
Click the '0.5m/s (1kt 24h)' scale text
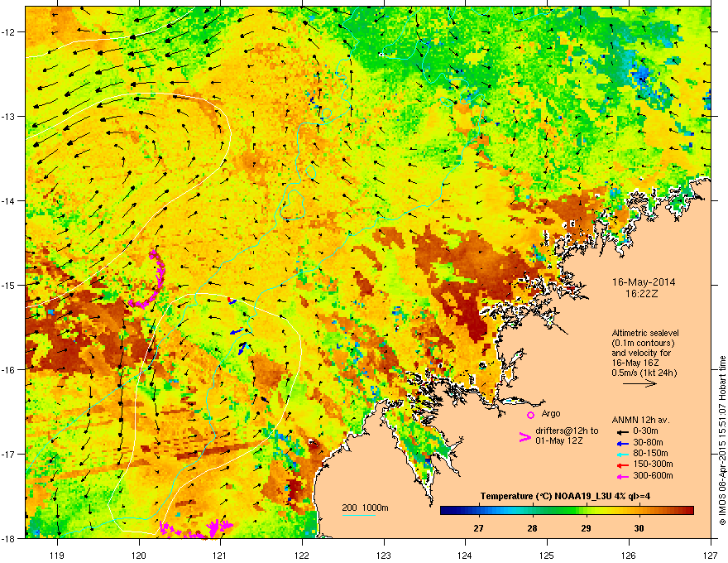pyautogui.click(x=644, y=373)
